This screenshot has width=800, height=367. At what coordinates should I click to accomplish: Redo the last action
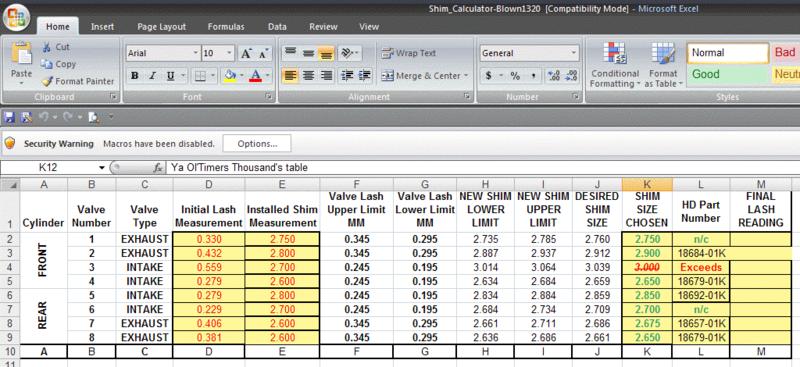click(67, 117)
